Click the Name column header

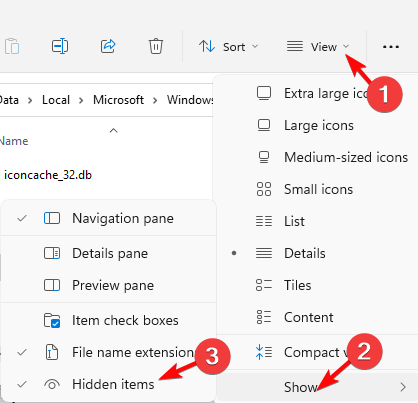tap(14, 141)
